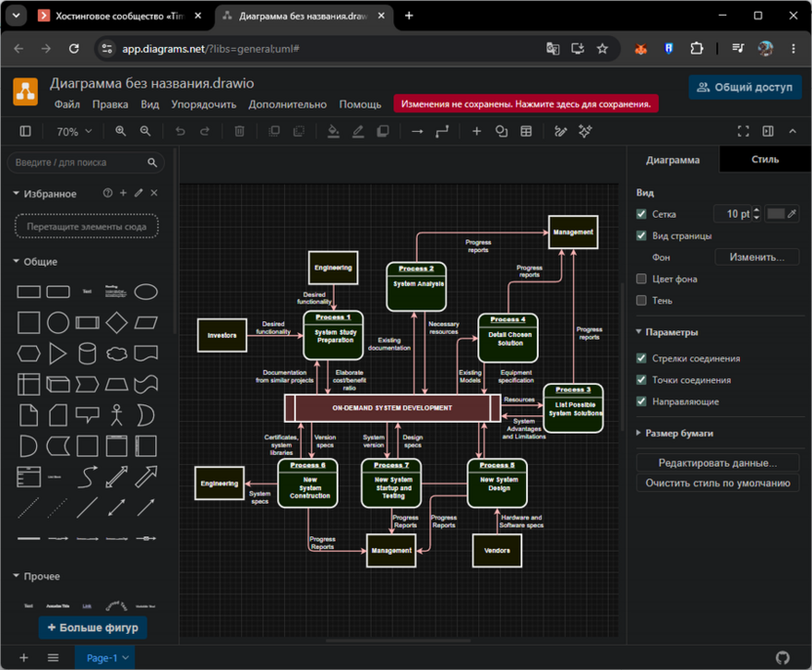Click the delete trash icon in toolbar
Viewport: 812px width, 670px height.
coord(239,131)
